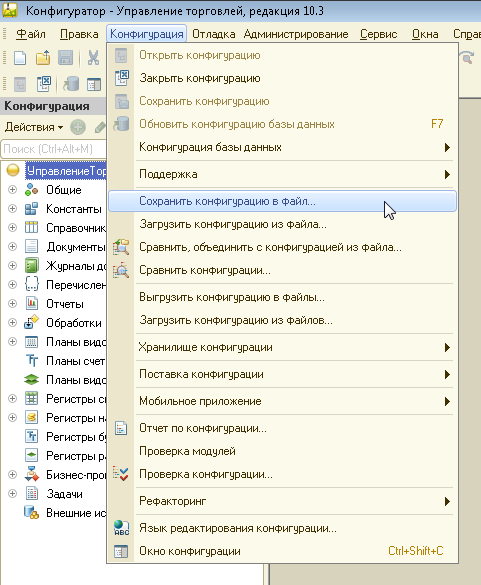Click the Close configuration icon in second toolbar
Screen dimensions: 481x585
pyautogui.click(x=44, y=84)
